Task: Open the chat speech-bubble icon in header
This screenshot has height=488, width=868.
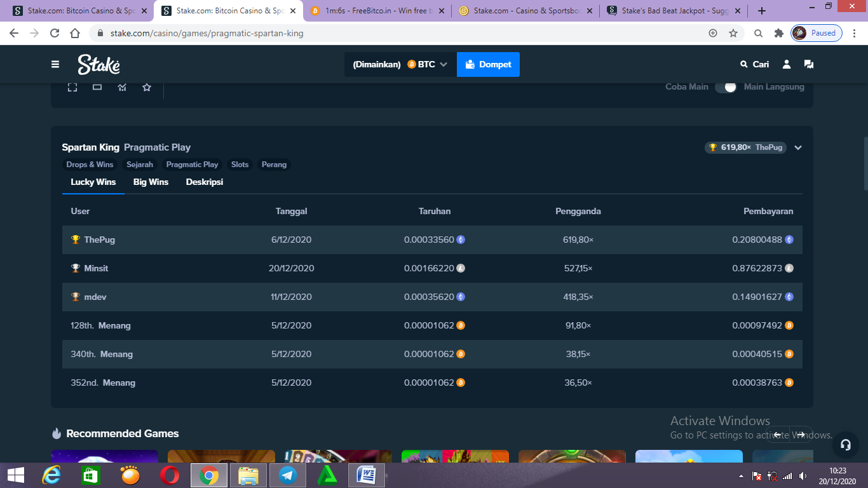Action: click(808, 64)
